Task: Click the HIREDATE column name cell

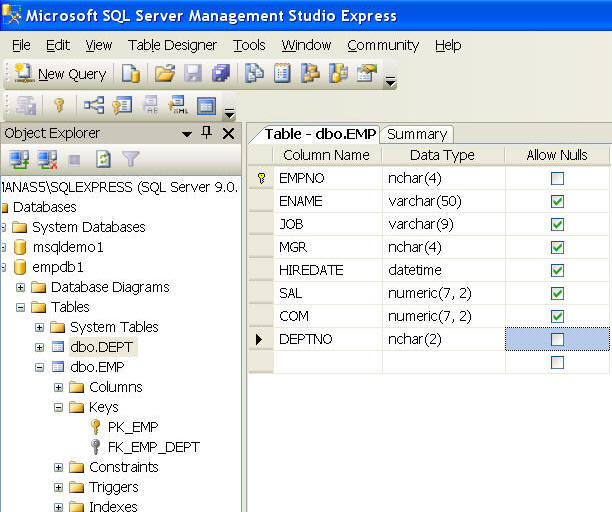Action: pyautogui.click(x=328, y=270)
